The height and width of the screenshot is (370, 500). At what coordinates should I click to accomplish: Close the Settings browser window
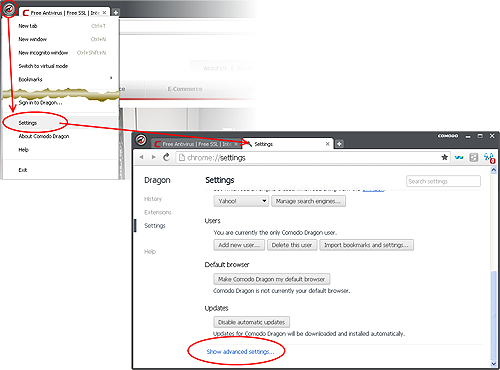pos(492,136)
